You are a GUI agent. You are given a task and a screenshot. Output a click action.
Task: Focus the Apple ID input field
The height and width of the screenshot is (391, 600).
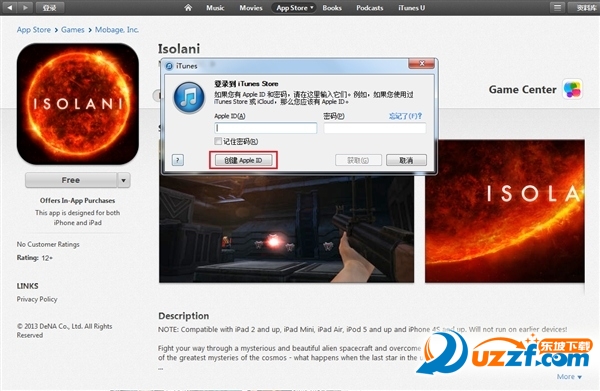pos(266,128)
